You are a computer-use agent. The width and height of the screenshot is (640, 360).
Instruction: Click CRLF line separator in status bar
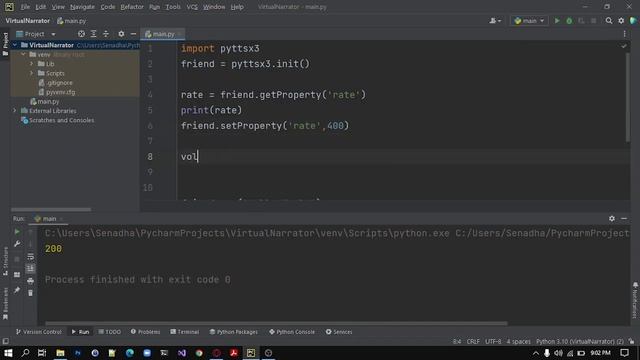tap(473, 341)
